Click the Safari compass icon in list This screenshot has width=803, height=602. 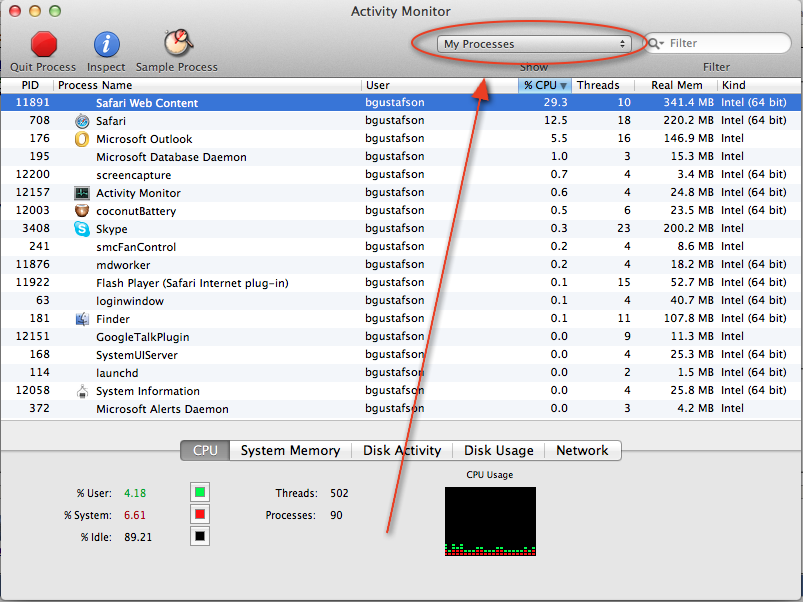pyautogui.click(x=82, y=121)
